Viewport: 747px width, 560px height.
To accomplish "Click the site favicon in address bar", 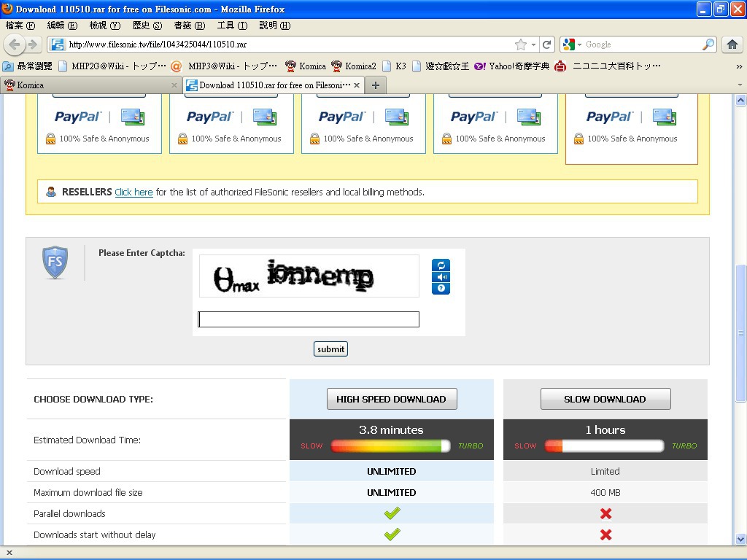I will (x=58, y=44).
